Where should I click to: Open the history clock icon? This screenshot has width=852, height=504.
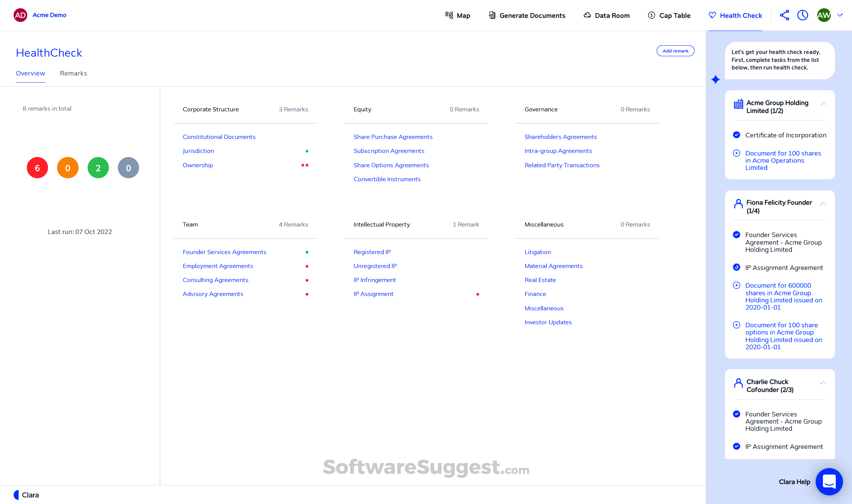803,15
